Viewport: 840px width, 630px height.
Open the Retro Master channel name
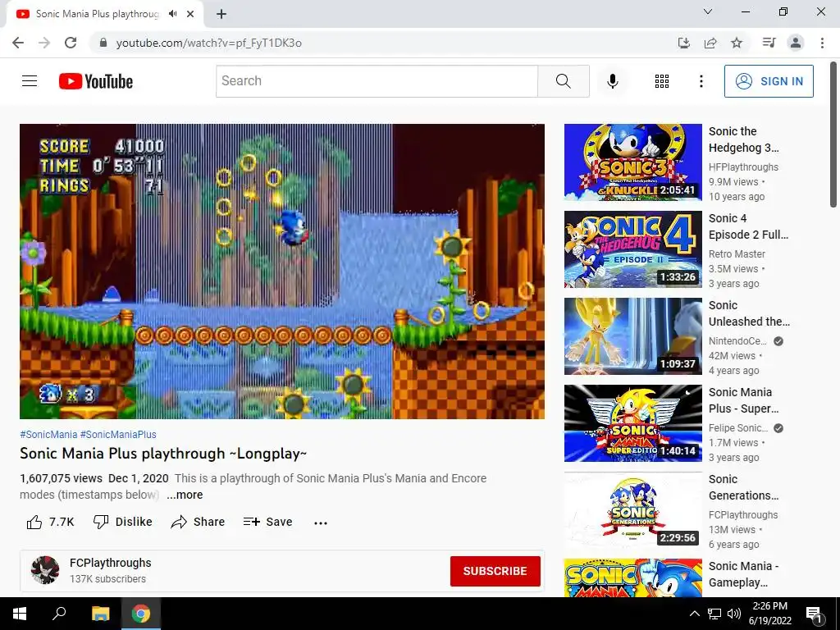tap(737, 254)
